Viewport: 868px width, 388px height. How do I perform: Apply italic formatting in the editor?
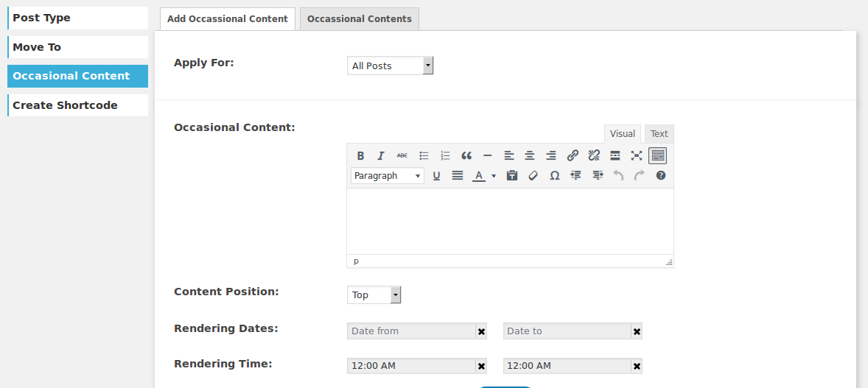coord(381,155)
